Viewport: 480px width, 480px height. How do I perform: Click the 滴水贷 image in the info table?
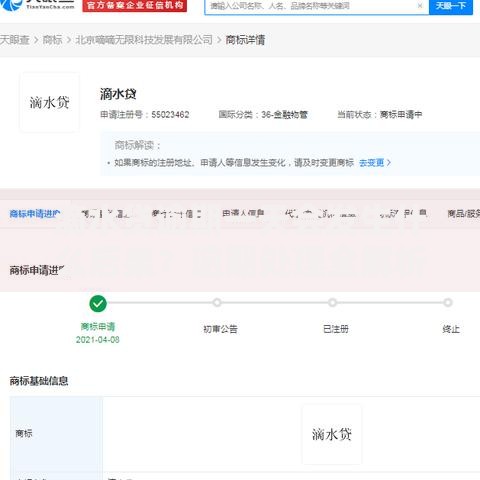[x=332, y=434]
